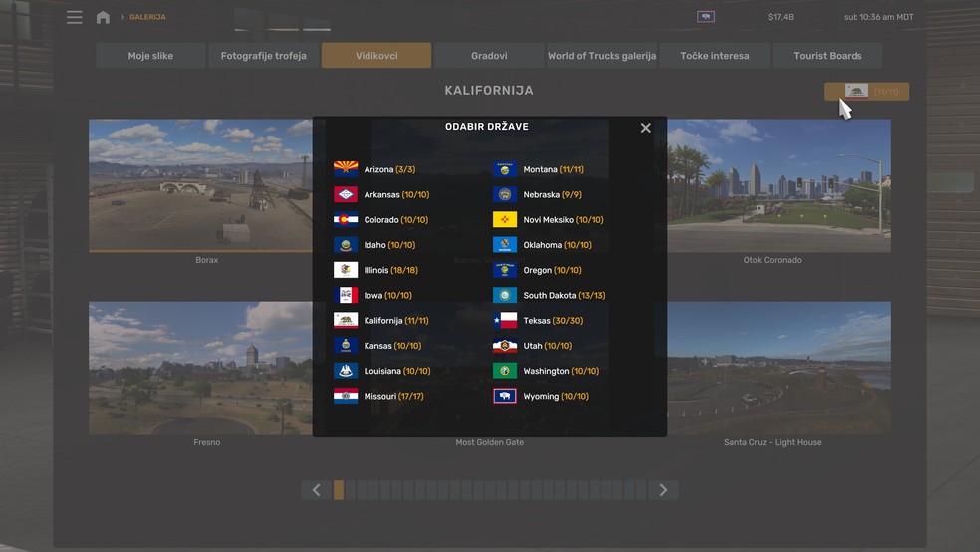
Task: Click the Oklahoma flag icon
Action: coord(504,245)
